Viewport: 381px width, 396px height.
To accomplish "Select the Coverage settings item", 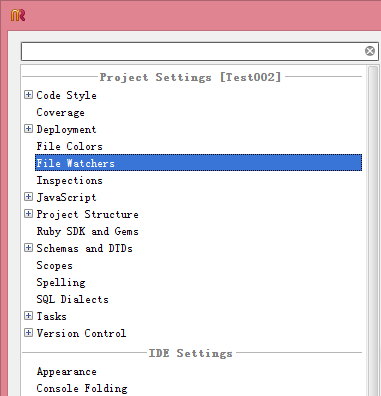I will point(60,113).
